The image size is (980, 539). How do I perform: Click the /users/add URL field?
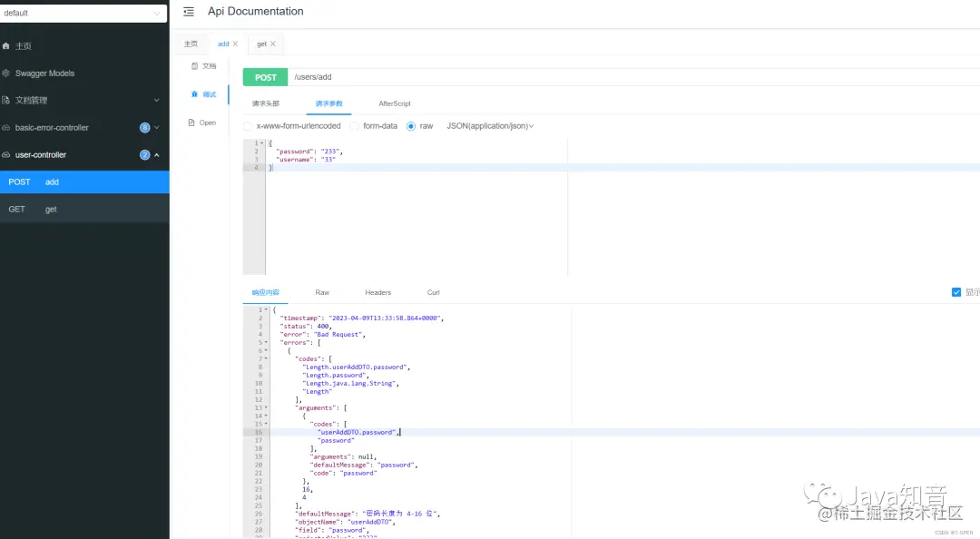(x=633, y=77)
